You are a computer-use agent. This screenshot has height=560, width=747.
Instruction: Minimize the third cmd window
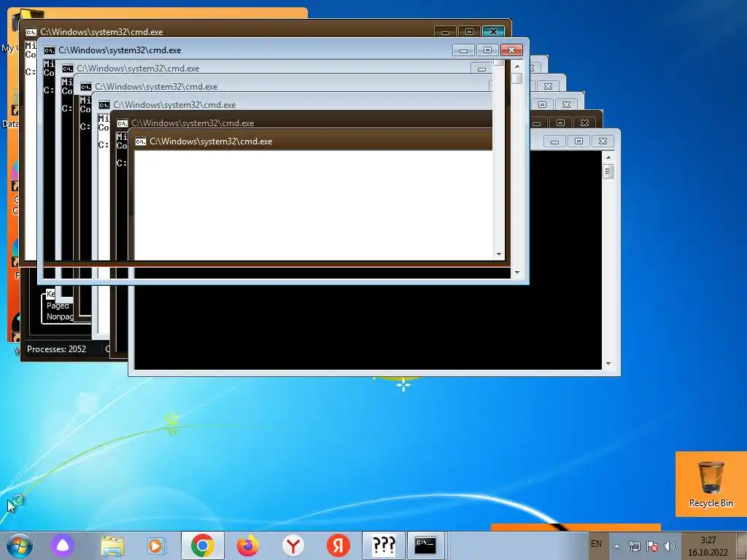click(481, 69)
